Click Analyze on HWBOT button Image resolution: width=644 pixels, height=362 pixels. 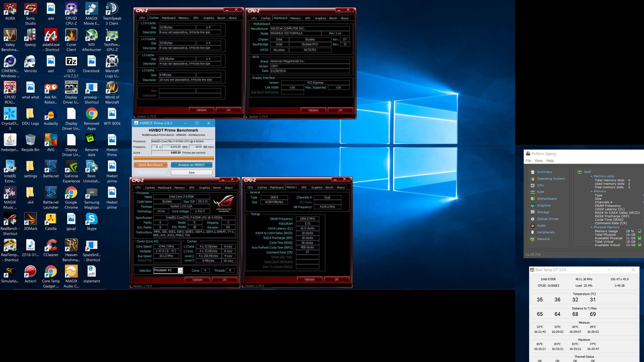[x=191, y=165]
